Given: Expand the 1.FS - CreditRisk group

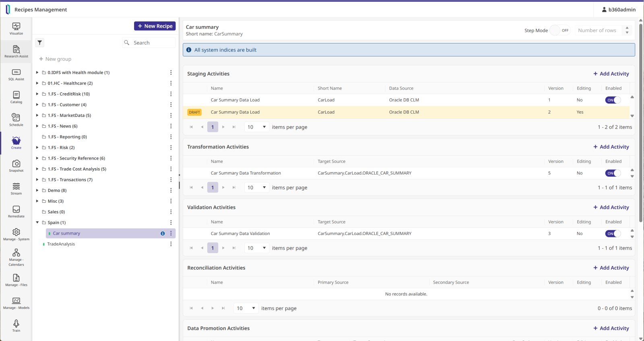Looking at the screenshot, I should point(37,94).
